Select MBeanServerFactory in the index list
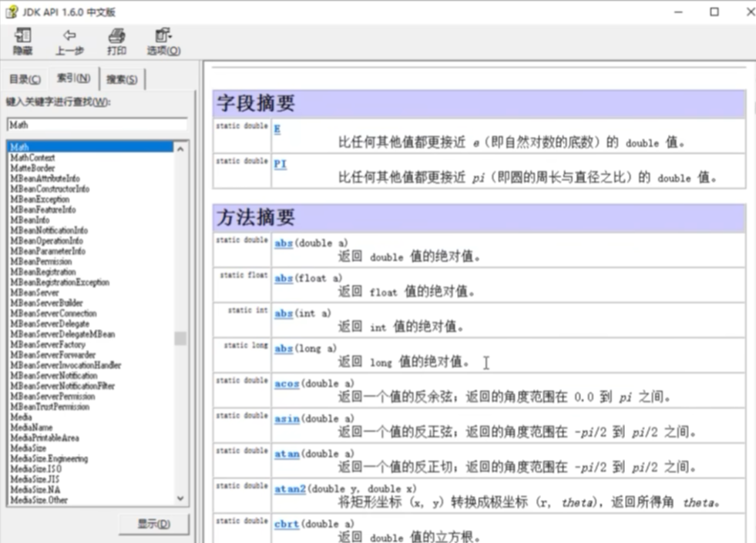Screen dimensions: 756x543 click(x=48, y=344)
